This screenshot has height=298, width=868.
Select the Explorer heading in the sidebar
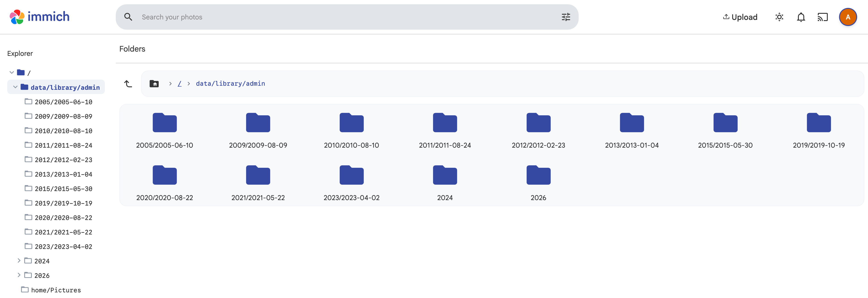click(20, 53)
